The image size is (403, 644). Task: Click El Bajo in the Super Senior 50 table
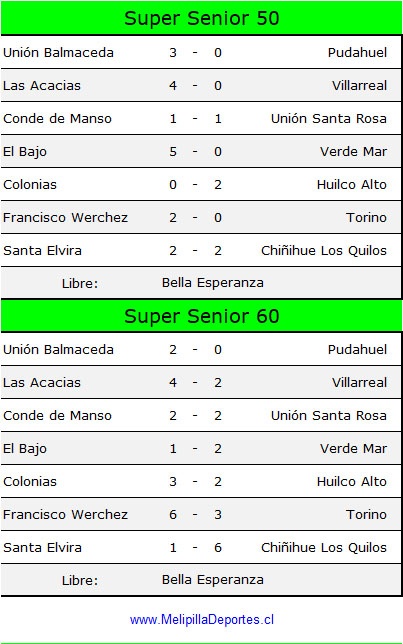point(25,152)
